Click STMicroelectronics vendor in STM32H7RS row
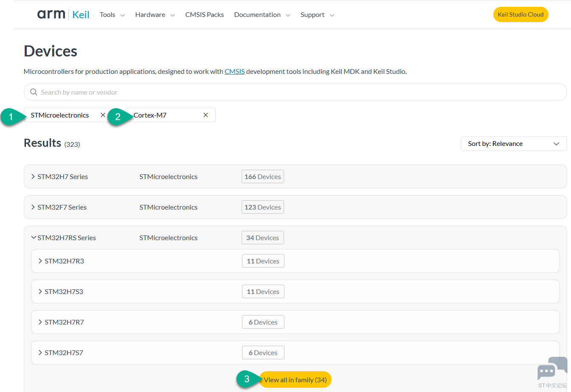Image resolution: width=571 pixels, height=392 pixels. coord(169,238)
